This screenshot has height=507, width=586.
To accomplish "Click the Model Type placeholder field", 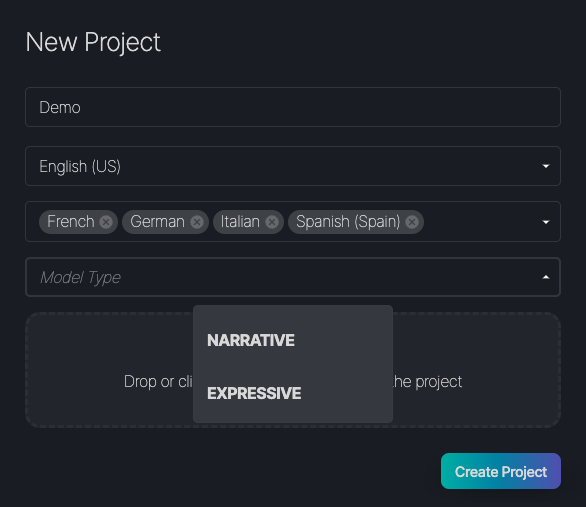I will tap(293, 277).
